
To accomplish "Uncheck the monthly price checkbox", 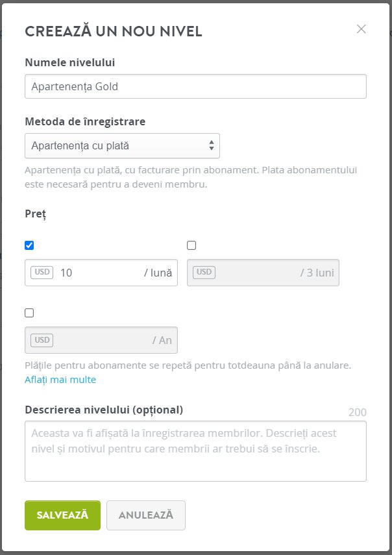I will (29, 245).
